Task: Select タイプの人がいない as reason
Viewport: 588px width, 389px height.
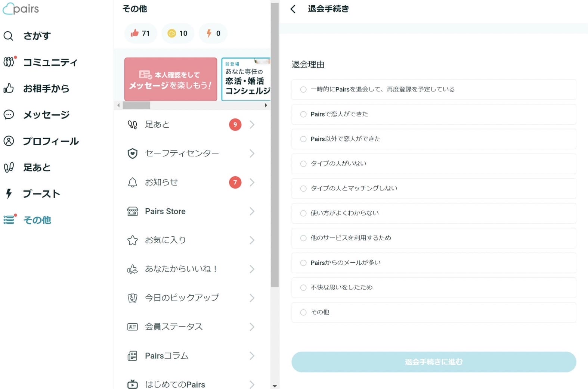Action: 303,164
